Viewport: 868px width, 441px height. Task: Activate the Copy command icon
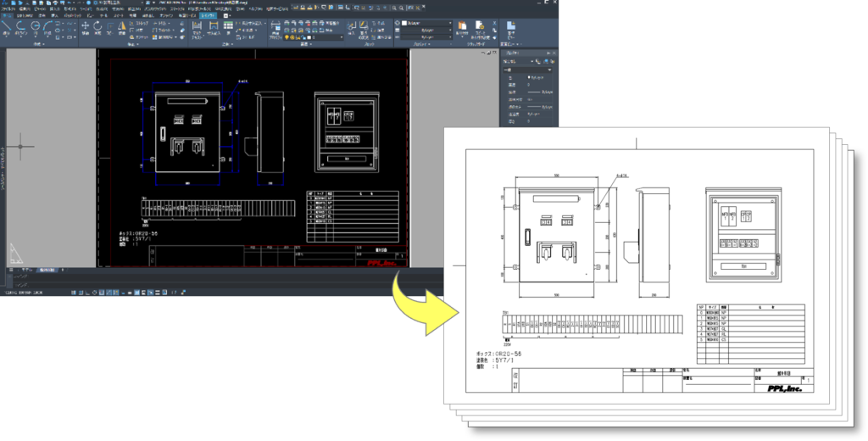pos(109,28)
